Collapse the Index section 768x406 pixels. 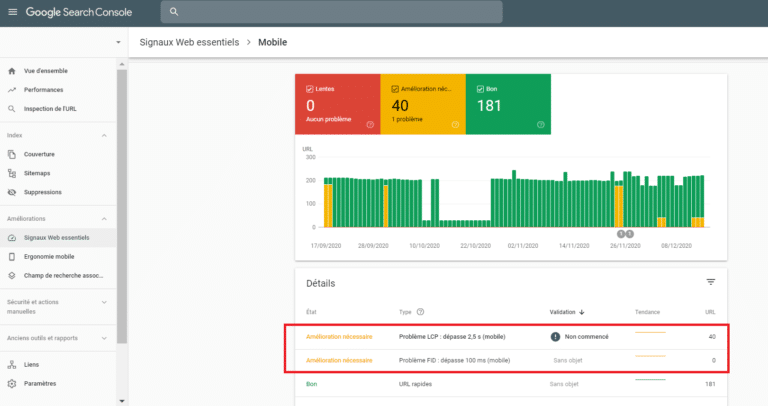tap(105, 135)
